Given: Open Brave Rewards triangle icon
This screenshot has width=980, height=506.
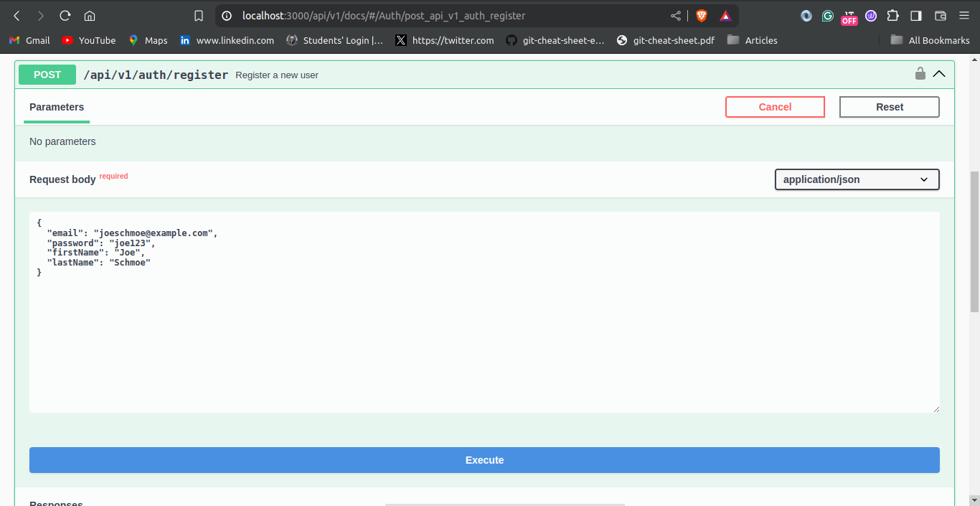Looking at the screenshot, I should coord(725,15).
